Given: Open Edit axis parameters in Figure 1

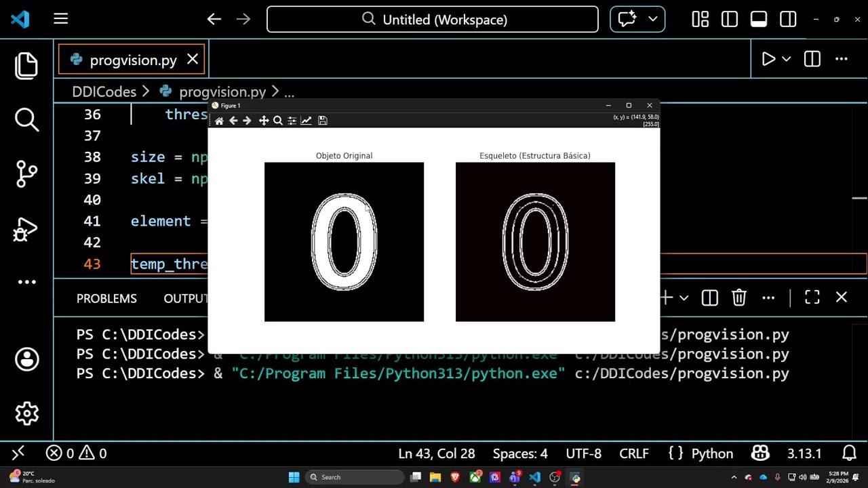Looking at the screenshot, I should coord(307,121).
